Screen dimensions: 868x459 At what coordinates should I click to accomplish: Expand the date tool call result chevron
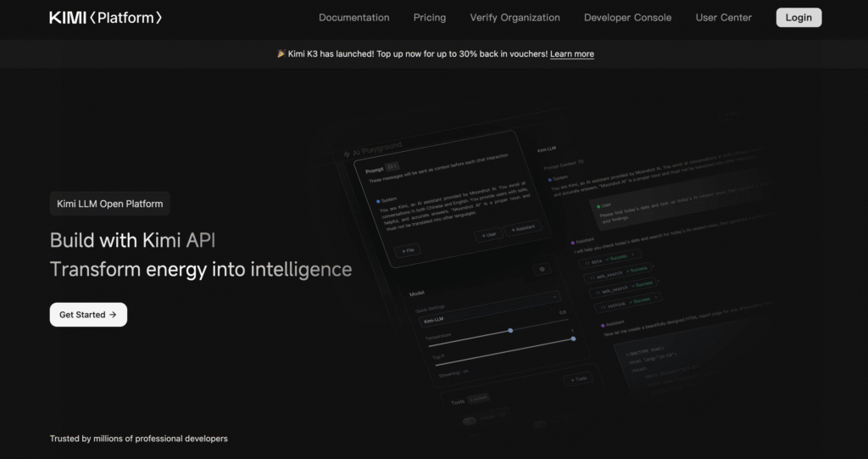(632, 255)
